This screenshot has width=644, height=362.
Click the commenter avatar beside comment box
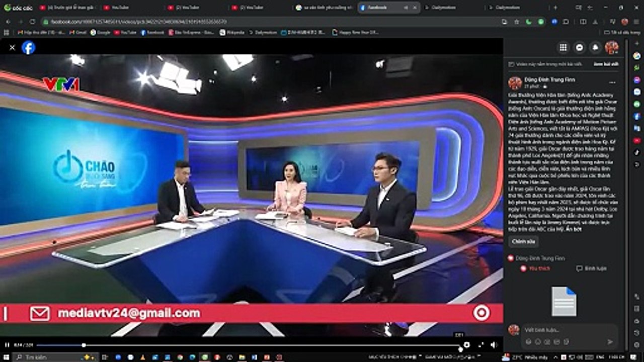[x=514, y=330]
